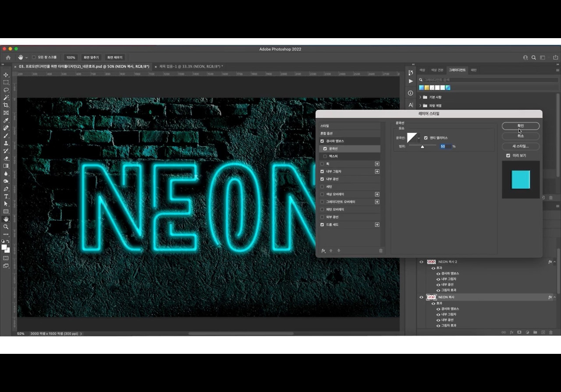Select the Crop tool

6,105
